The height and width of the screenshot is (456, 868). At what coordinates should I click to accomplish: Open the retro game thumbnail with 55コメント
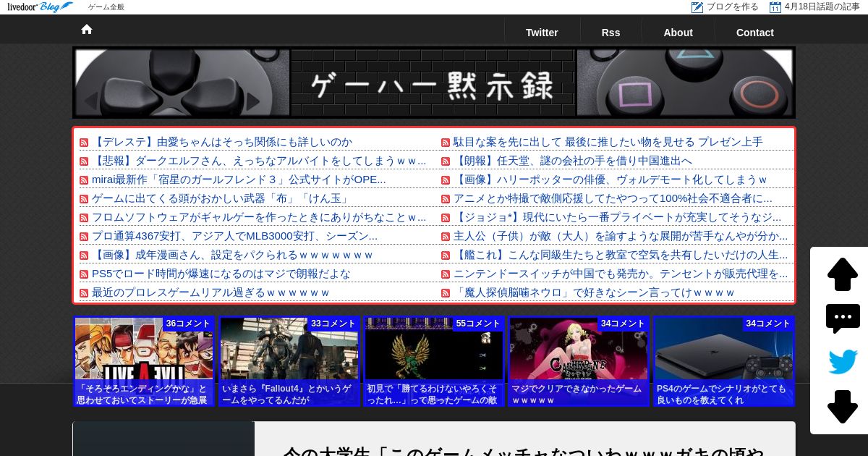tap(434, 361)
